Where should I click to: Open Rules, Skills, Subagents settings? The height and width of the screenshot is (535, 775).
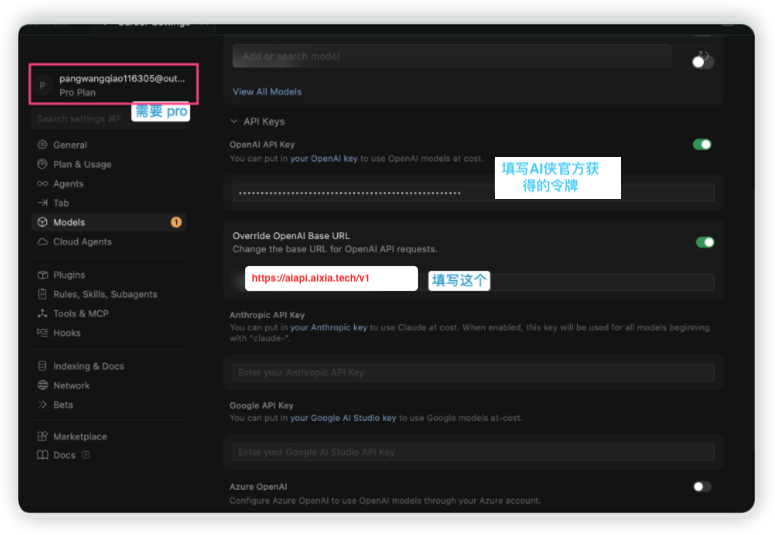tap(105, 294)
